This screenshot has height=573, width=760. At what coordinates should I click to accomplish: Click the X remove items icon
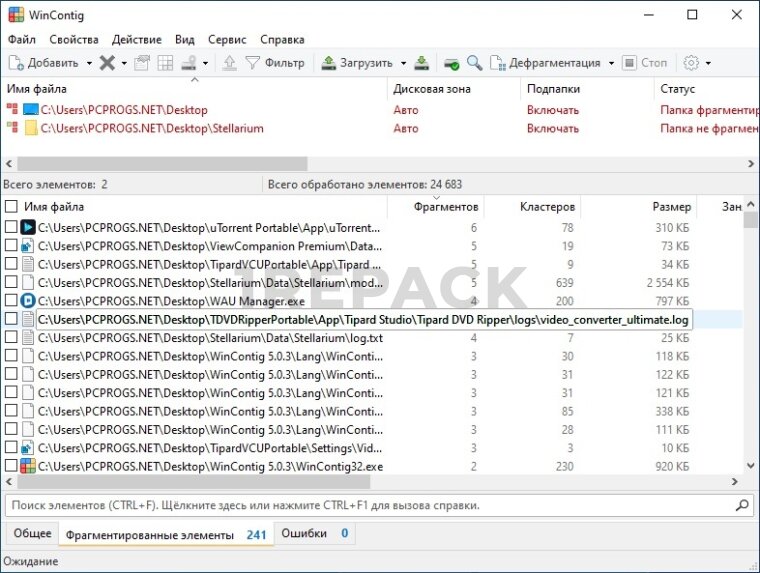click(x=107, y=63)
